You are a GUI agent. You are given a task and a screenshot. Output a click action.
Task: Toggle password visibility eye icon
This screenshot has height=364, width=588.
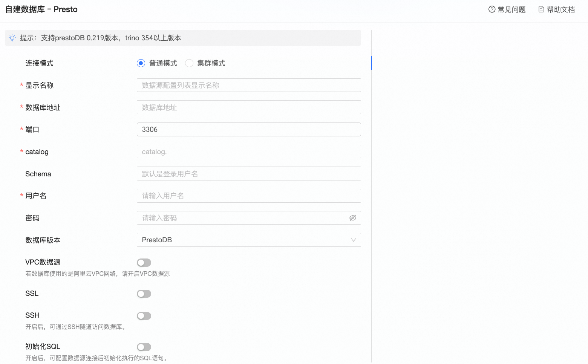353,218
